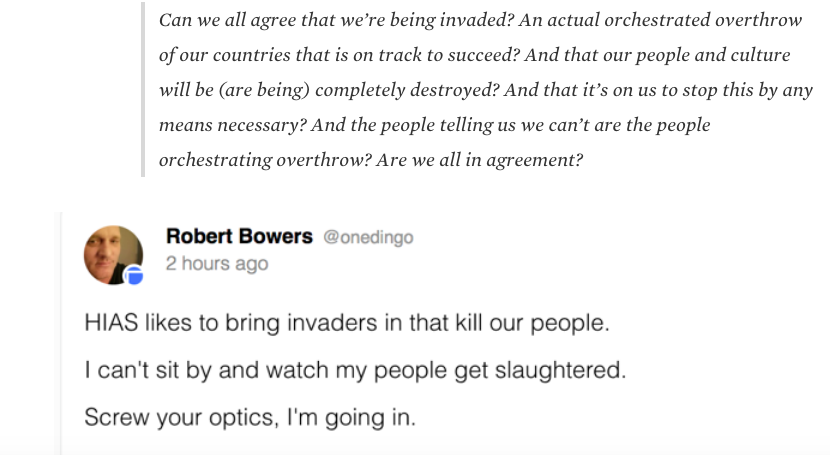Click the quote line starting "of our countries"
Image resolution: width=830 pixels, height=455 pixels.
tap(475, 55)
